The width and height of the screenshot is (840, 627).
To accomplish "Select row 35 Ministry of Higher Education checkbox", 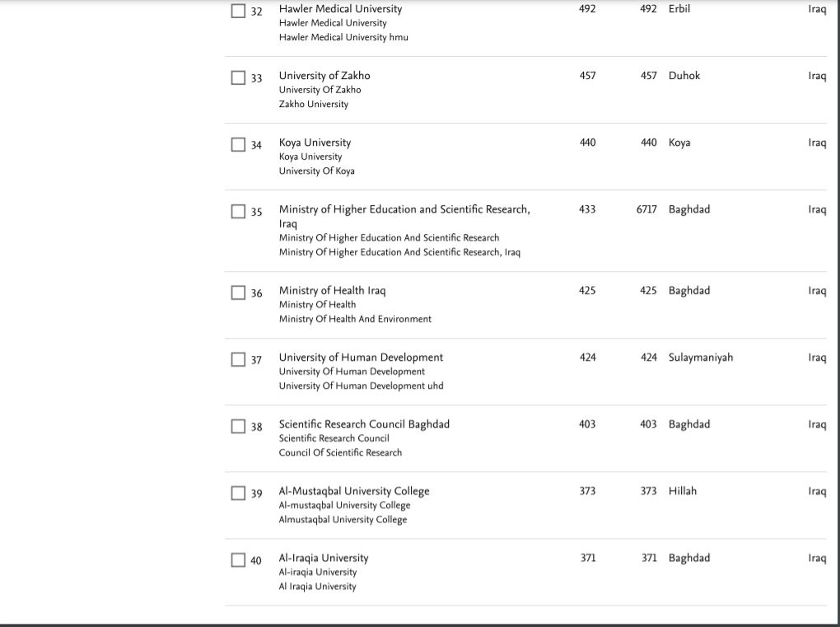I will tap(238, 212).
